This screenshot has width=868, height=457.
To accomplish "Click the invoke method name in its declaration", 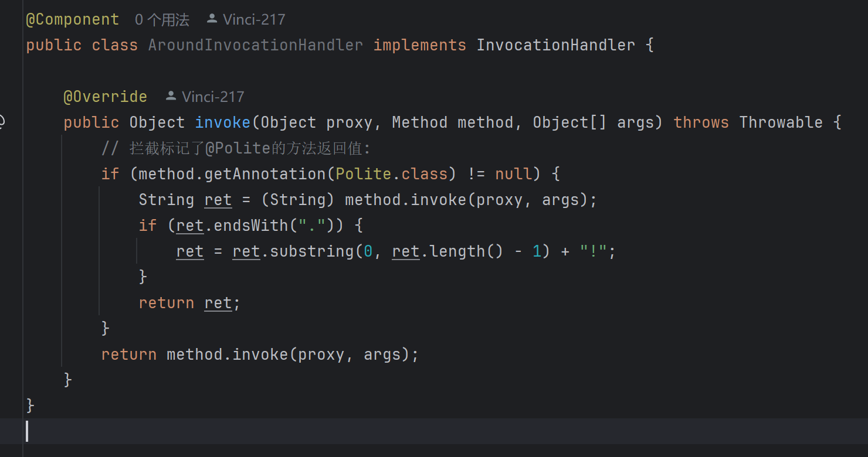I will 223,122.
